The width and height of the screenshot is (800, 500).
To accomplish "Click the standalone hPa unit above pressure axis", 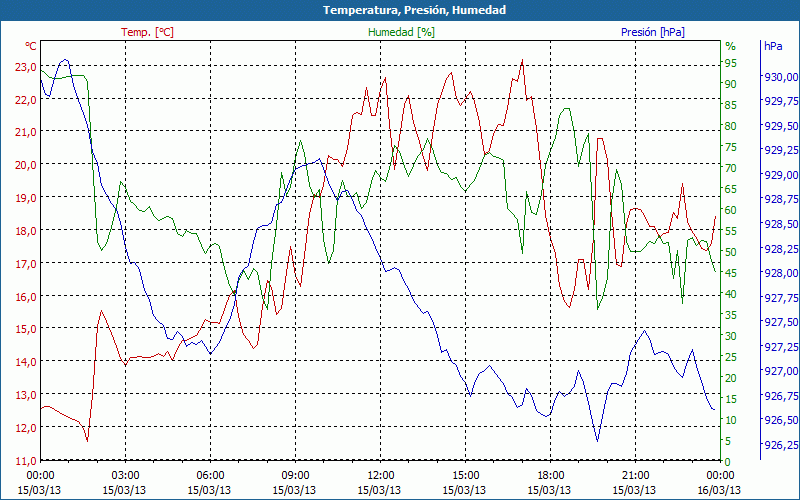I will 773,46.
